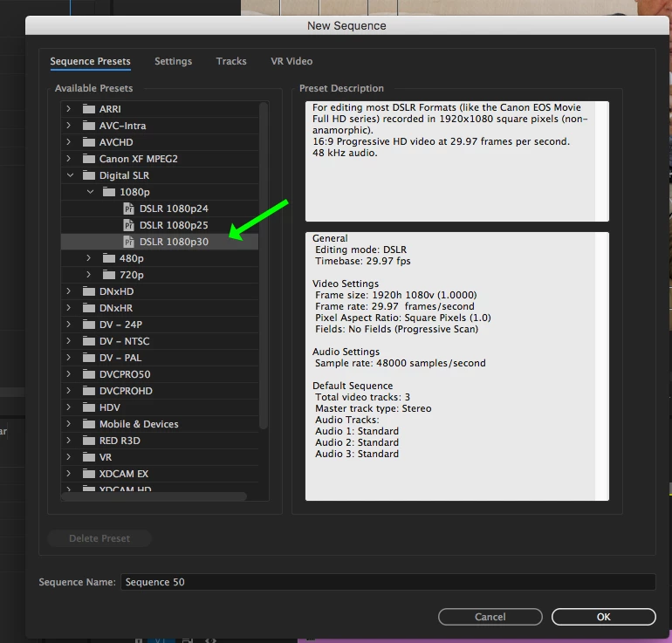The height and width of the screenshot is (643, 672).
Task: Collapse the 1080p subfolder
Action: point(90,192)
